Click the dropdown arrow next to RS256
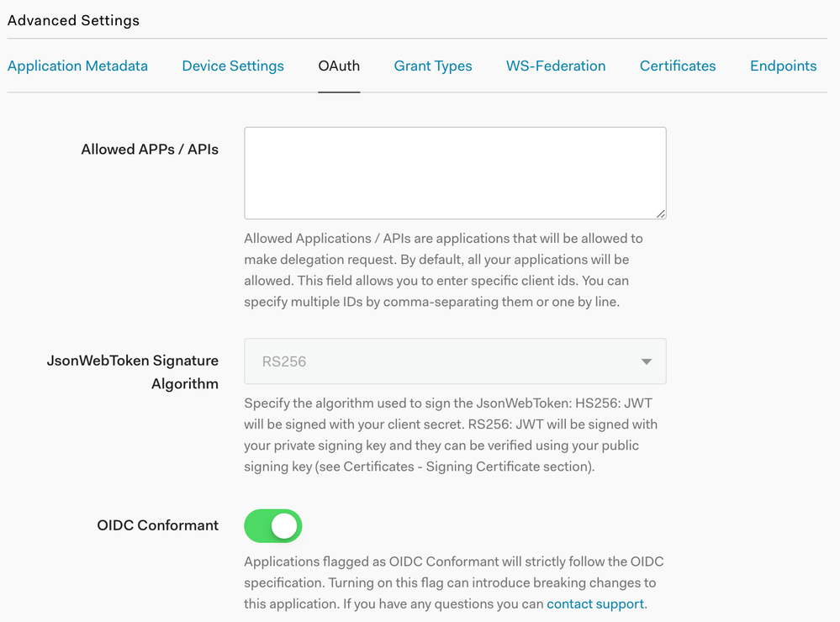 (646, 361)
